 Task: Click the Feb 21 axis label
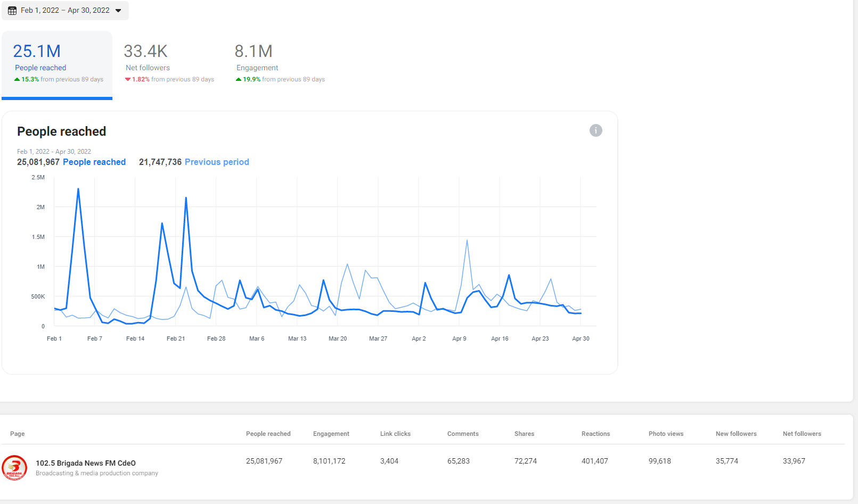(176, 338)
